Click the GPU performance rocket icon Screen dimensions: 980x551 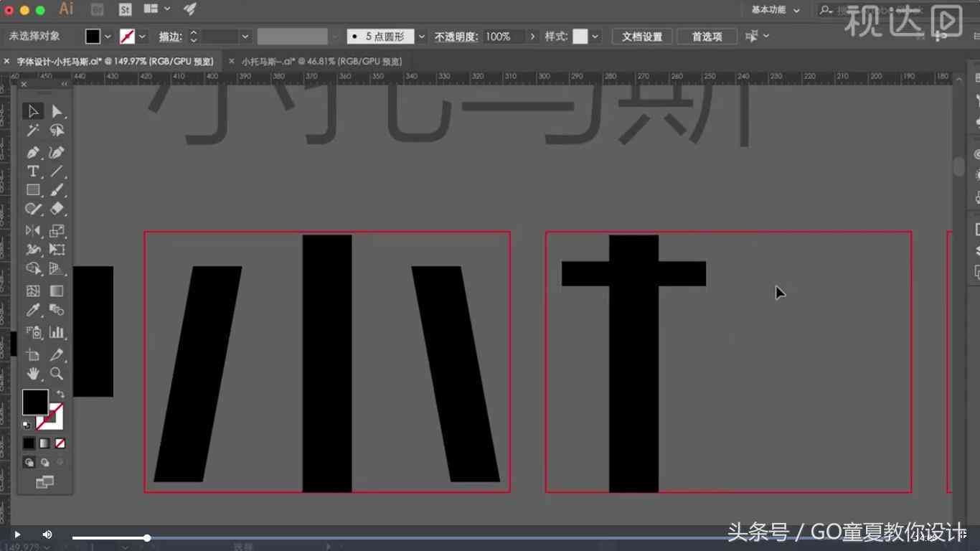coord(190,9)
